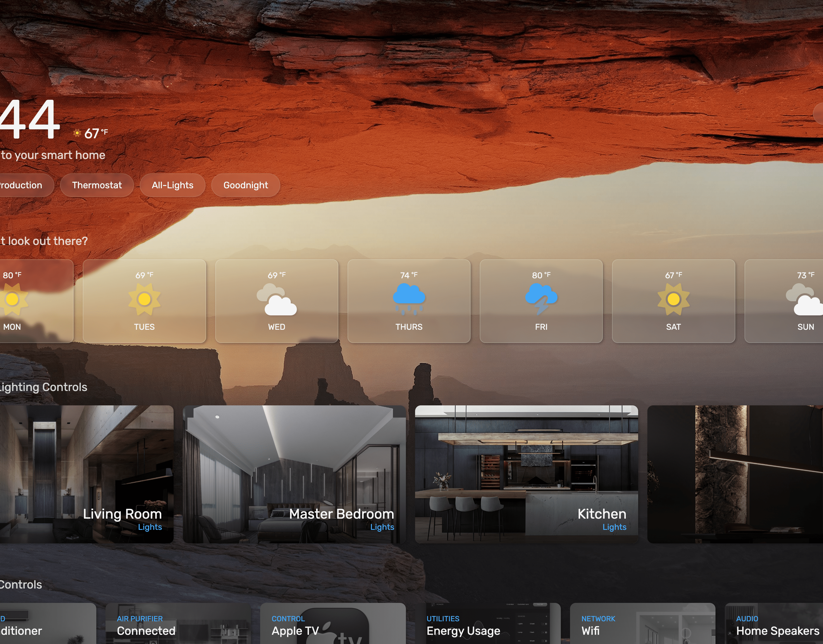The image size is (823, 644).
Task: Open Living Room lights thumbnail
Action: click(87, 474)
